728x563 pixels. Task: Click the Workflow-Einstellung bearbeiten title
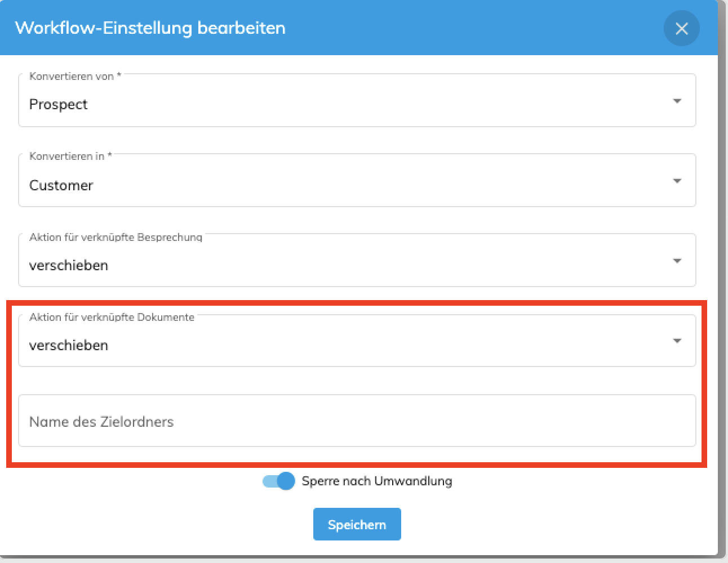point(150,28)
